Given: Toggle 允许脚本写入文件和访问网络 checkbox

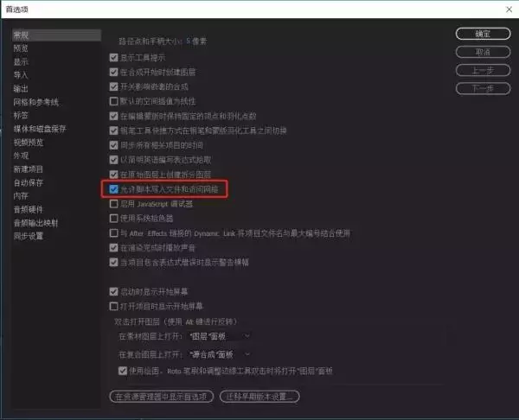Looking at the screenshot, I should click(113, 189).
